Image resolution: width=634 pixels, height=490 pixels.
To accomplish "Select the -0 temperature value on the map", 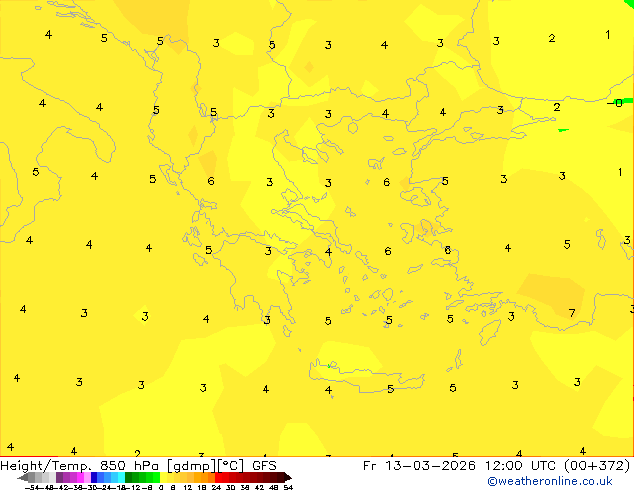I will 615,103.
